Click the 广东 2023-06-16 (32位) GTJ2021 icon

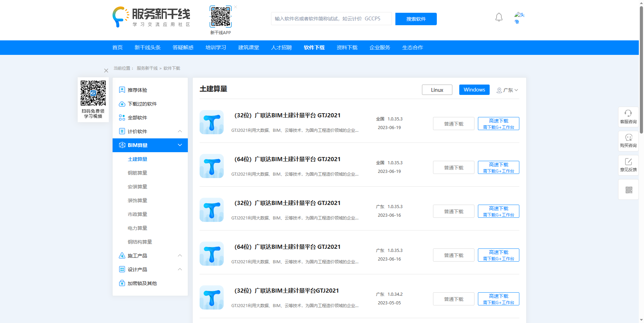pos(212,210)
